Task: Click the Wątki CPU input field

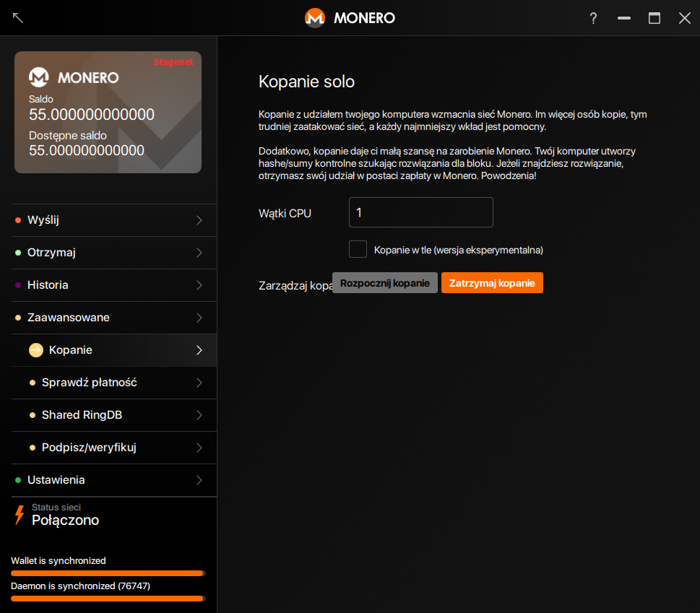Action: 421,212
